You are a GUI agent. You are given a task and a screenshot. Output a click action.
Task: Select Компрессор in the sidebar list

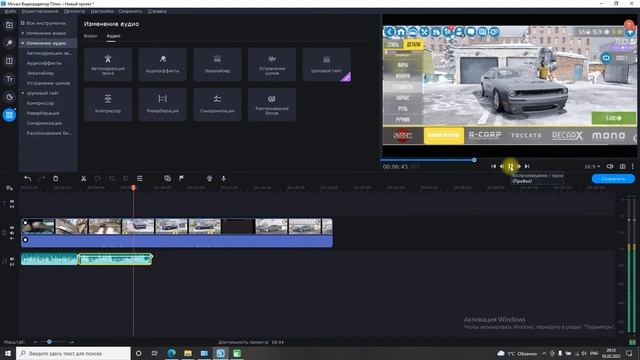point(40,103)
